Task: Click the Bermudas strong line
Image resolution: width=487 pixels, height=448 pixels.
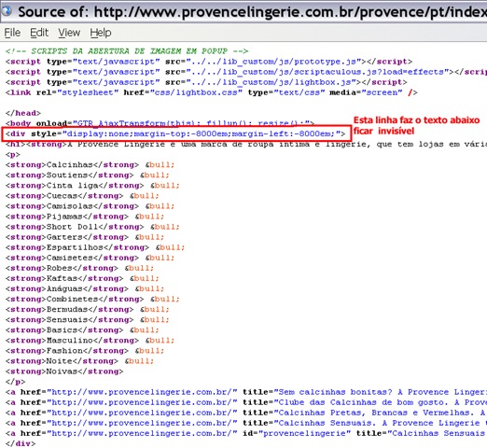Action: 88,309
